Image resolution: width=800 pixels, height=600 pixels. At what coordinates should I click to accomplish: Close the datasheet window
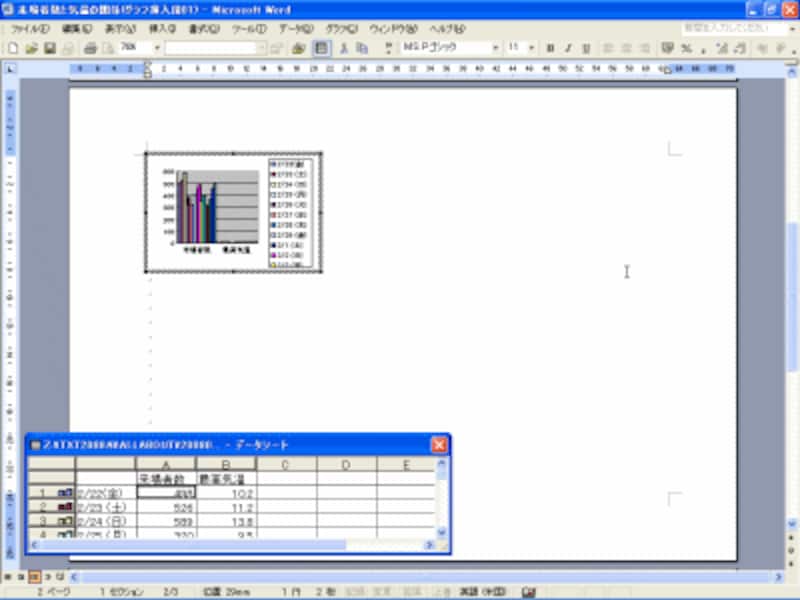point(439,445)
